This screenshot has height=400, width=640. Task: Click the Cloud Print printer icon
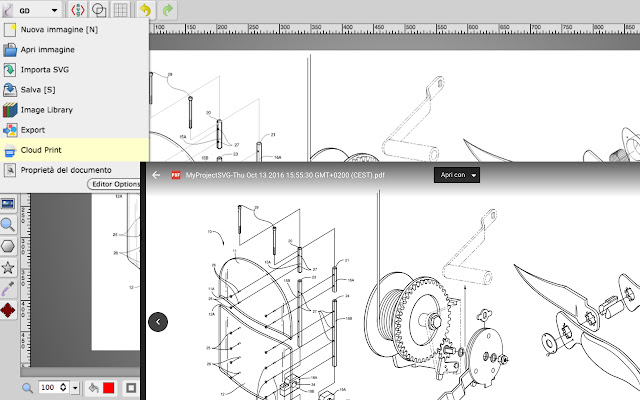(x=10, y=151)
